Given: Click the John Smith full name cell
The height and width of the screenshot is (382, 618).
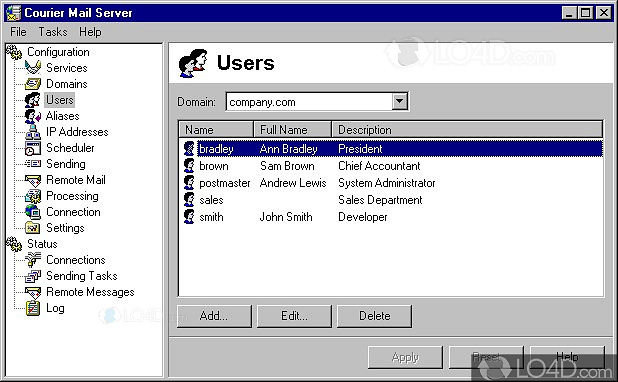Looking at the screenshot, I should coord(286,217).
